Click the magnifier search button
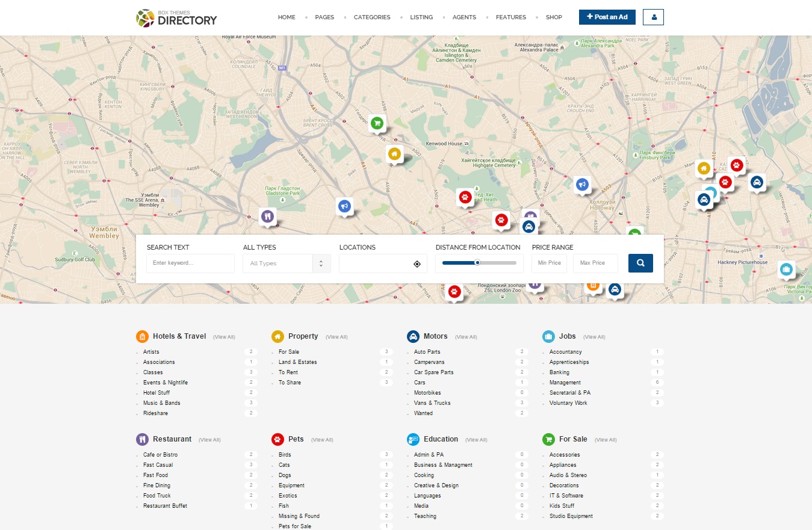The image size is (812, 530). click(x=640, y=263)
